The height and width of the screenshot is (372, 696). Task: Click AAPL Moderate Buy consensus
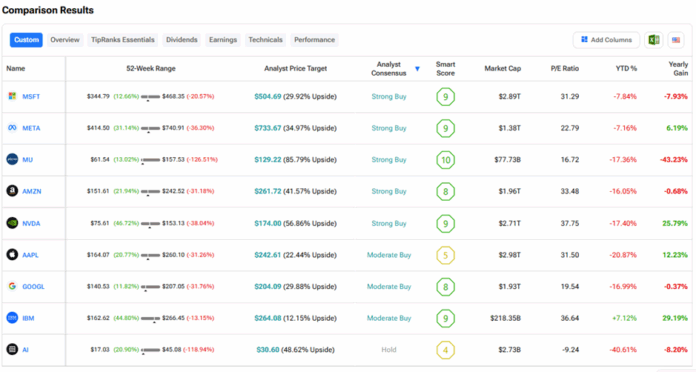[x=389, y=255]
